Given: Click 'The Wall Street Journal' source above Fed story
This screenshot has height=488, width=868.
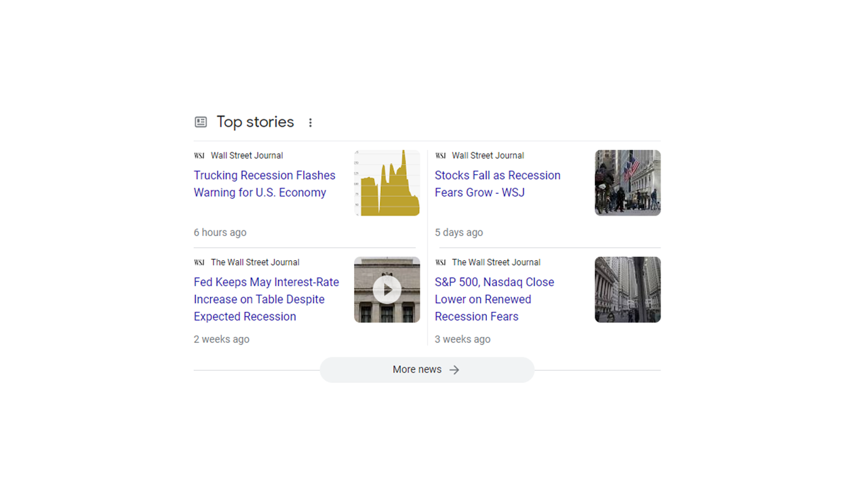Looking at the screenshot, I should [255, 262].
